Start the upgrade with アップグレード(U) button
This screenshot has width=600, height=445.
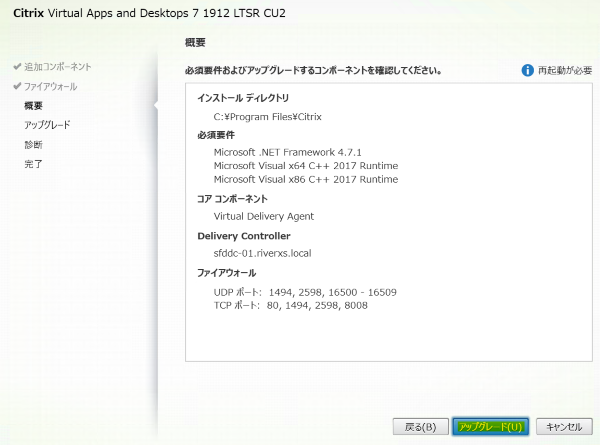tap(489, 426)
